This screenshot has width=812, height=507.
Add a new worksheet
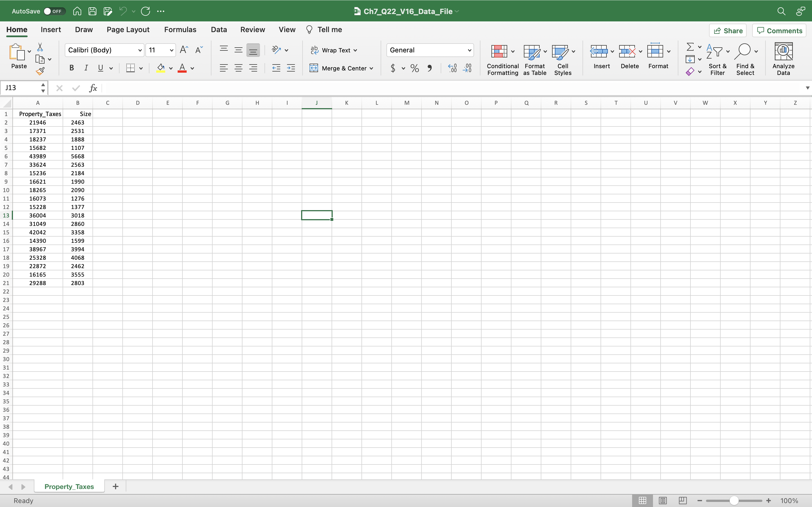[x=115, y=486]
